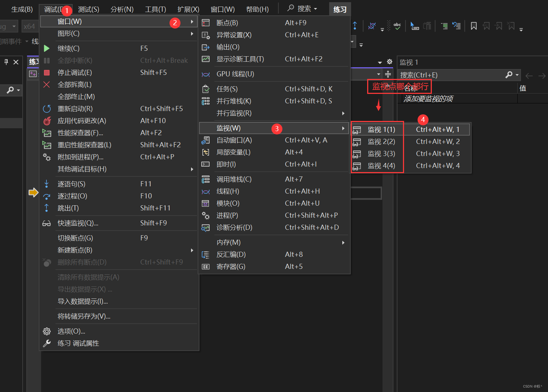Open the Analyze (分析) menu
This screenshot has width=548, height=392.
pyautogui.click(x=122, y=9)
